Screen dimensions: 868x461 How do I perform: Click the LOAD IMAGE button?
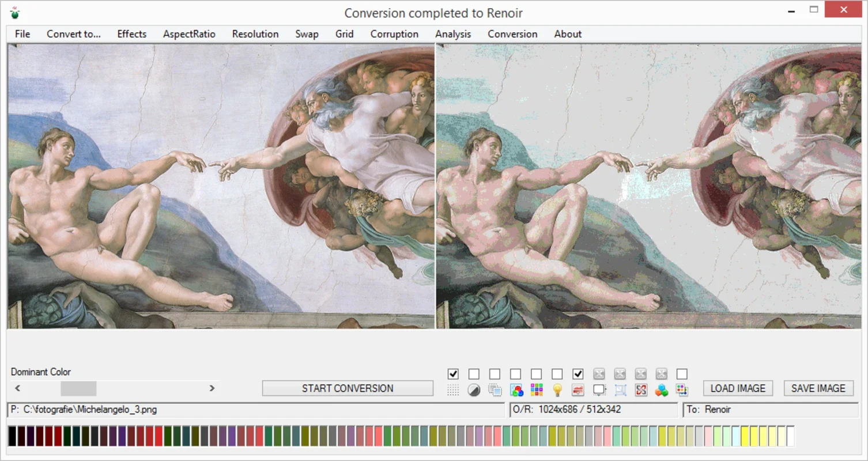(x=738, y=388)
